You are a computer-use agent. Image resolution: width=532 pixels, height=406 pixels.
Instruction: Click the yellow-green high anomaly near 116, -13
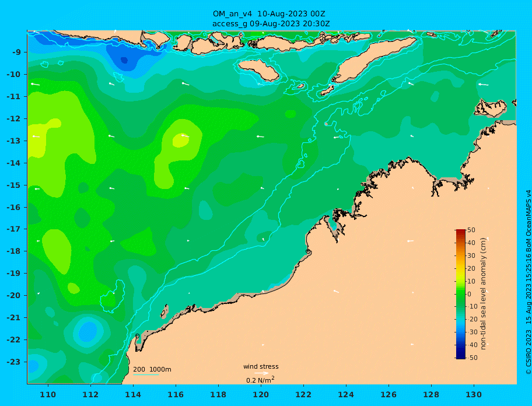180,140
